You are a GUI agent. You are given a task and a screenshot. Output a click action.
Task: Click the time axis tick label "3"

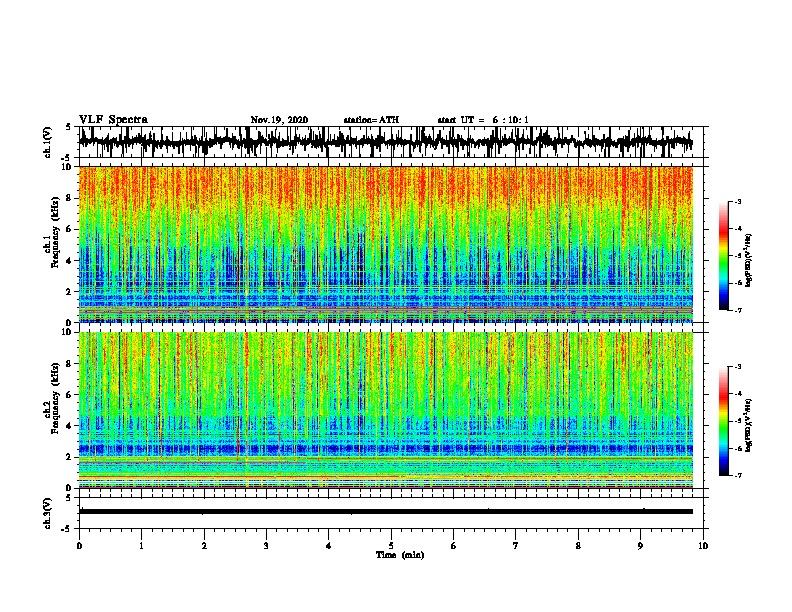pyautogui.click(x=266, y=546)
